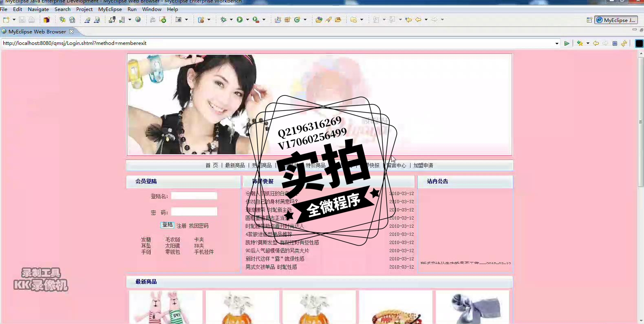Click the 毛衣链 category link
Image resolution: width=644 pixels, height=324 pixels.
point(172,240)
